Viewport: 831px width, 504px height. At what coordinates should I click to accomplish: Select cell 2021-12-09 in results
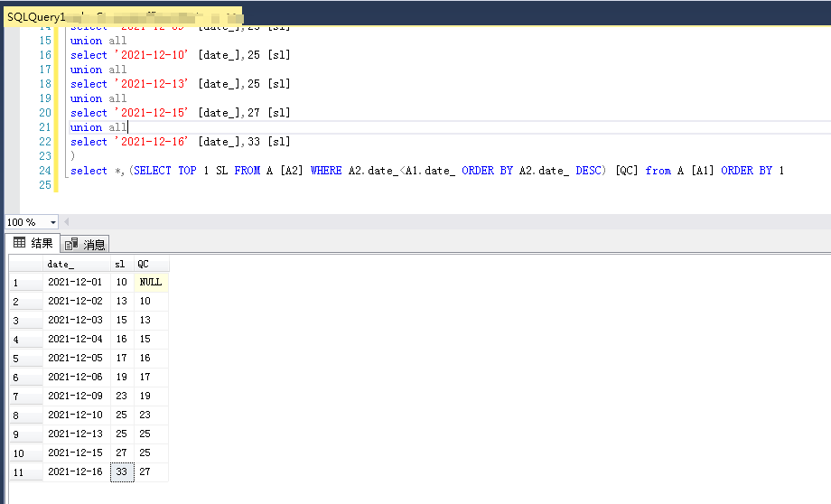[x=76, y=396]
